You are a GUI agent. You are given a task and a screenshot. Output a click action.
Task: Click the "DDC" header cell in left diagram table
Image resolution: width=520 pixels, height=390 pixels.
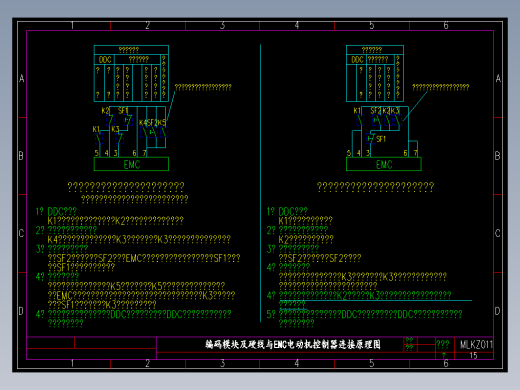tap(105, 60)
